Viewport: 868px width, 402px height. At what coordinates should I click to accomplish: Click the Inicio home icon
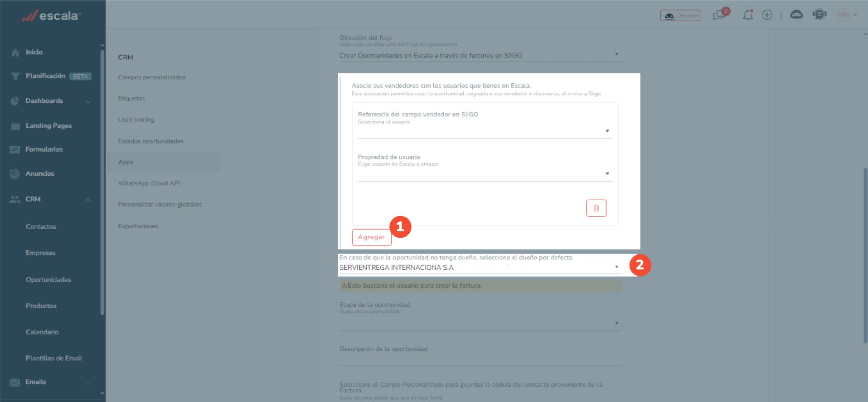15,52
